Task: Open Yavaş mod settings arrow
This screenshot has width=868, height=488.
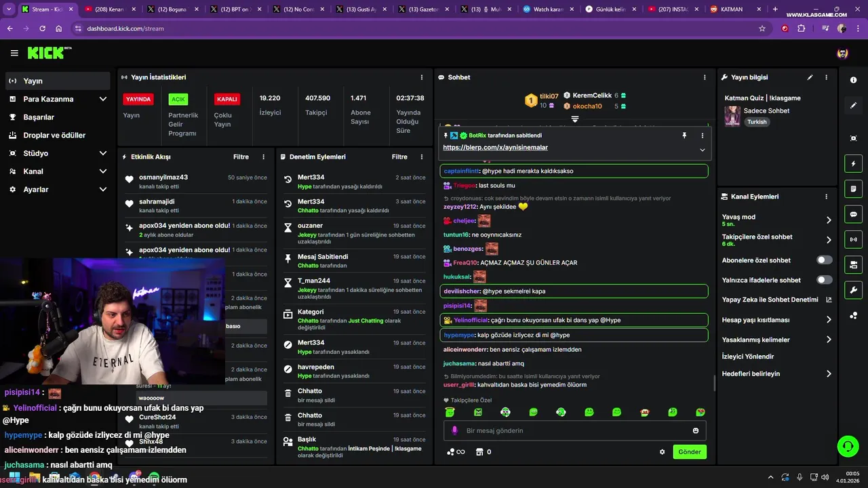Action: click(829, 220)
